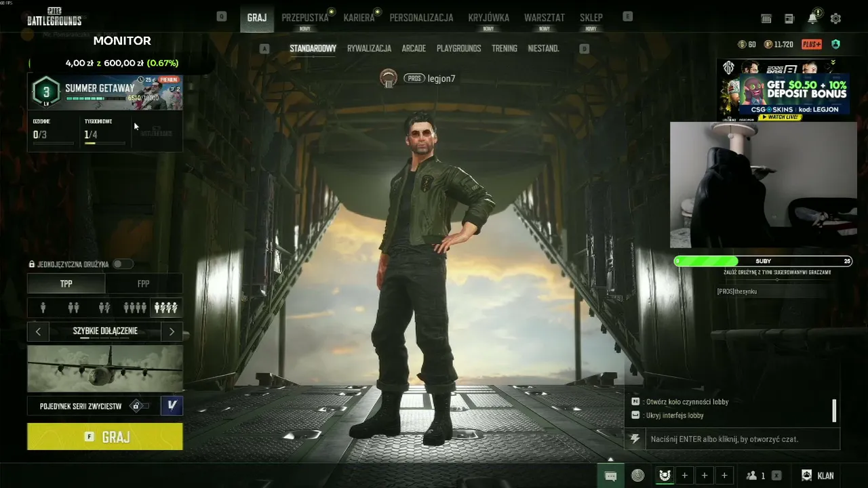Click the C-130 plane map thumbnail
Viewport: 868px width, 488px height.
[105, 369]
